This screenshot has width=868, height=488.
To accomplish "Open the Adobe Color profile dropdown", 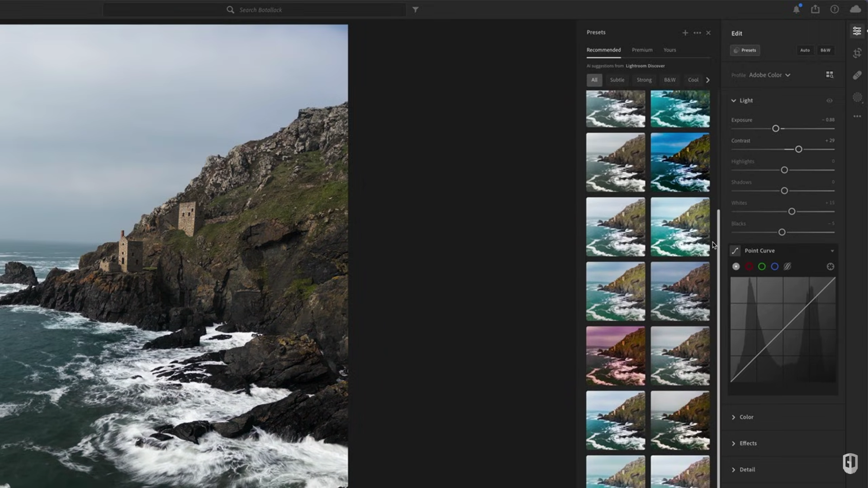I will pos(769,75).
